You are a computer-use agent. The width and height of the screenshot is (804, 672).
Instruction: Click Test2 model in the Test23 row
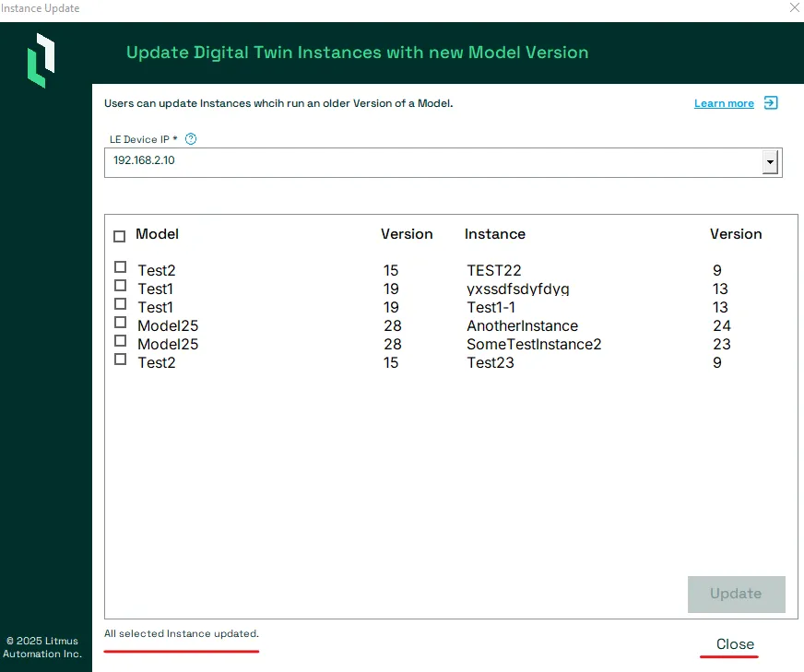click(x=157, y=362)
